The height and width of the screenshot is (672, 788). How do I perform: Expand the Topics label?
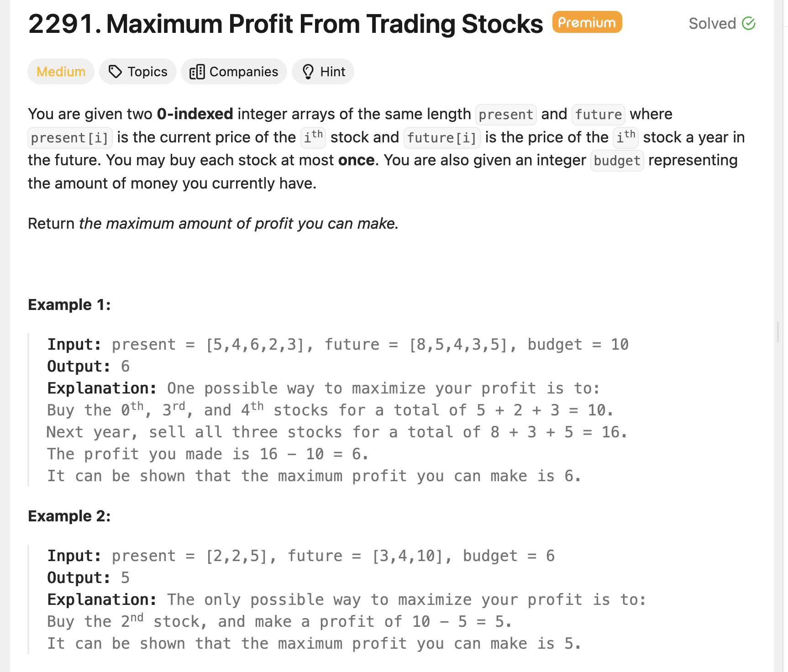[x=147, y=72]
